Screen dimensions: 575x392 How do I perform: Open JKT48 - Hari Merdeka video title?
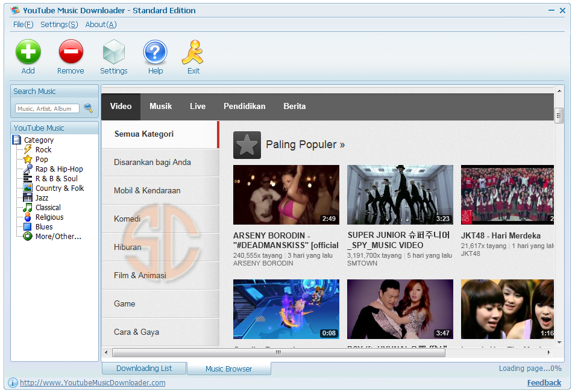pyautogui.click(x=500, y=235)
